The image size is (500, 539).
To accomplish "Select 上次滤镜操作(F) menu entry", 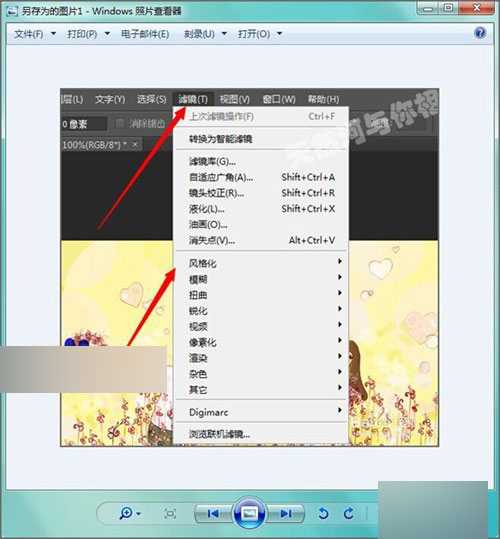I will [262, 117].
